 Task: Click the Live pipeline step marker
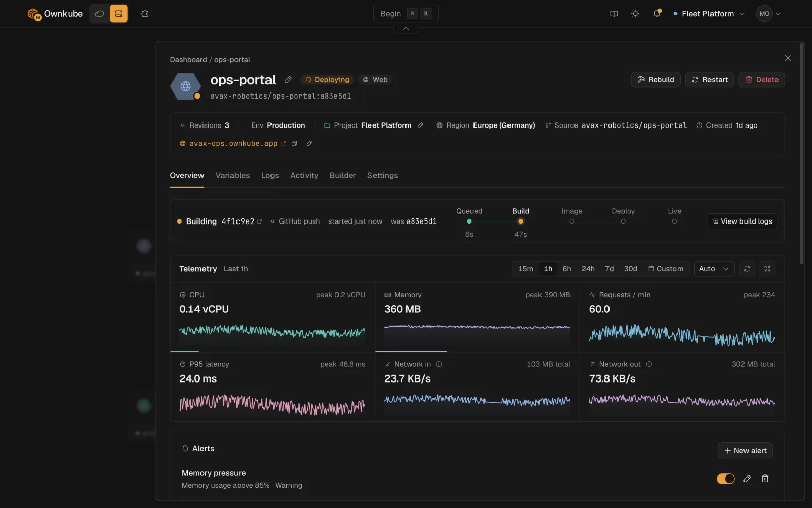674,221
